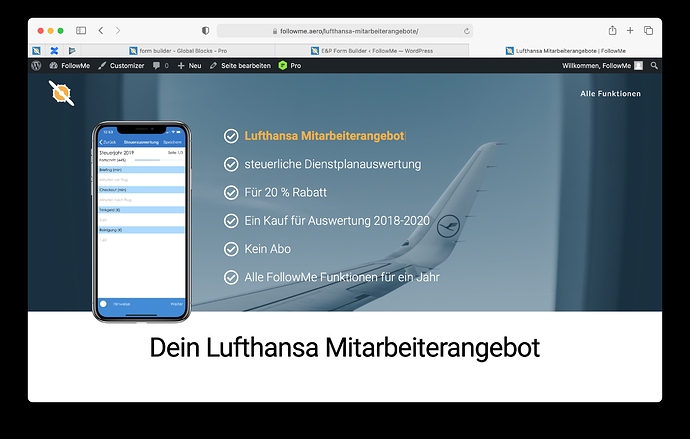Click check icon beside Kein Abo
The width and height of the screenshot is (690, 439).
coord(231,249)
